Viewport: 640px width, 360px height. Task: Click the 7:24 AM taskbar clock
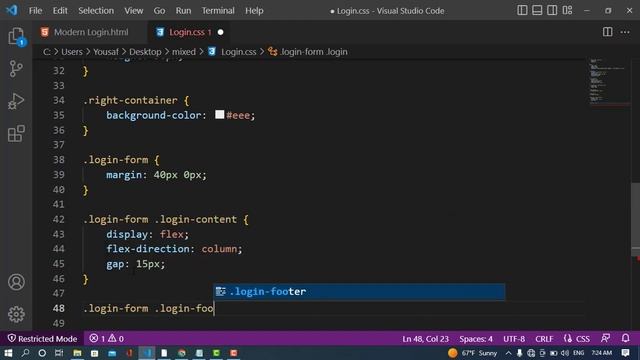coord(602,353)
